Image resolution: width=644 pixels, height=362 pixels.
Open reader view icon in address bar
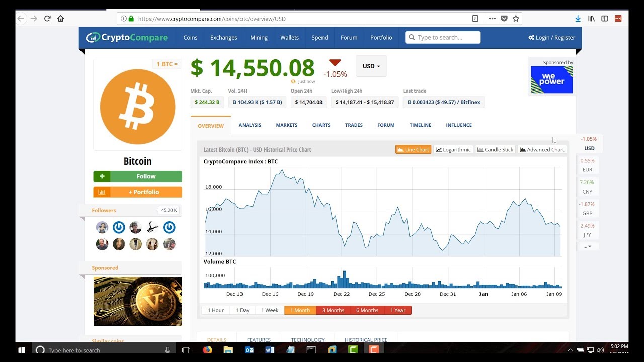[475, 19]
